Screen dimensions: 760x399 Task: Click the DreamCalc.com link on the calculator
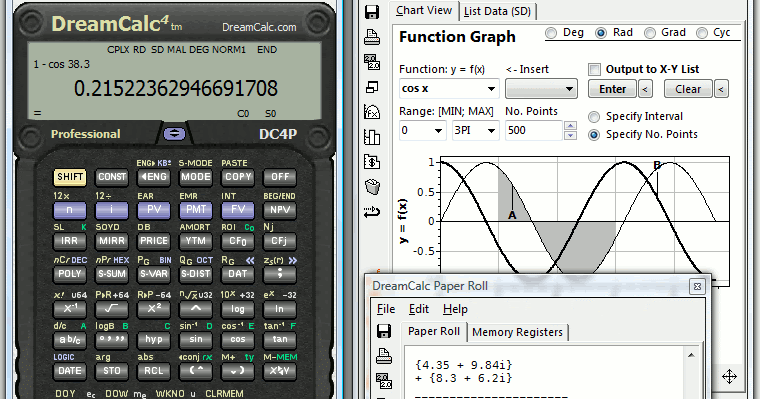pyautogui.click(x=259, y=28)
